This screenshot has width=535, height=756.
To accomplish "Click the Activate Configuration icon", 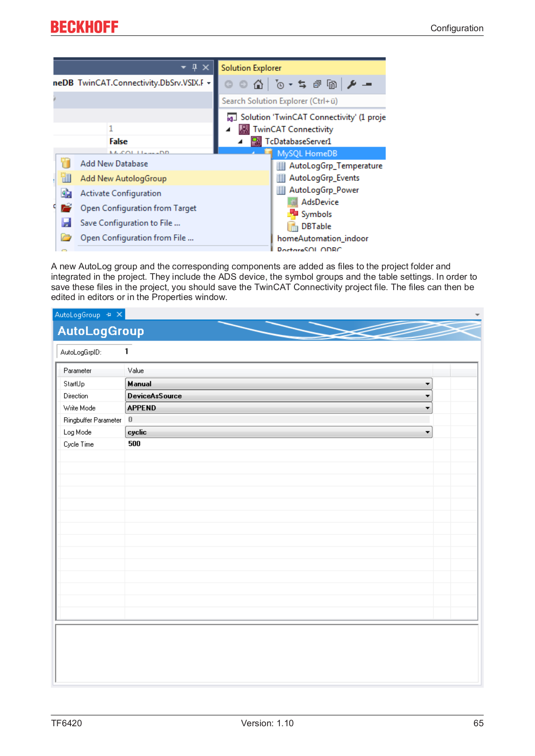I will pyautogui.click(x=66, y=193).
